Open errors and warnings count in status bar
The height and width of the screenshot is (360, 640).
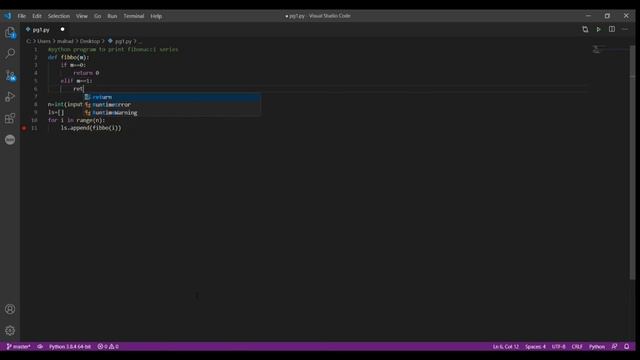(x=108, y=347)
